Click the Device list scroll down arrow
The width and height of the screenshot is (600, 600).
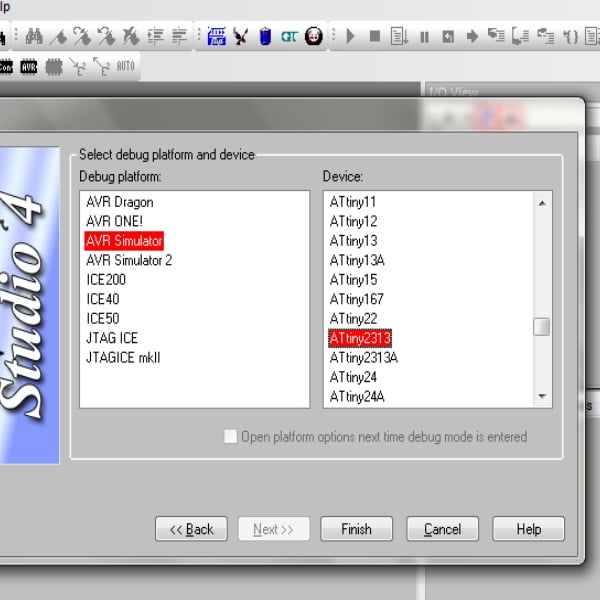[x=542, y=396]
